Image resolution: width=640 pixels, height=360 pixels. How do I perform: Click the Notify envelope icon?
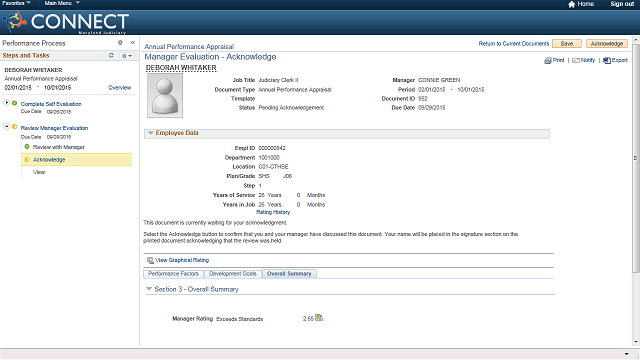coord(576,60)
